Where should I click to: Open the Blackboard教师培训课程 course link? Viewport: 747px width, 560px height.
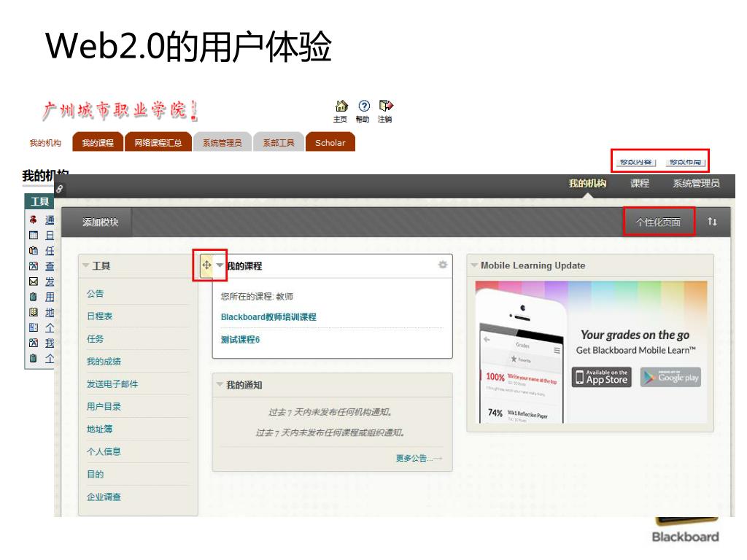click(x=268, y=316)
